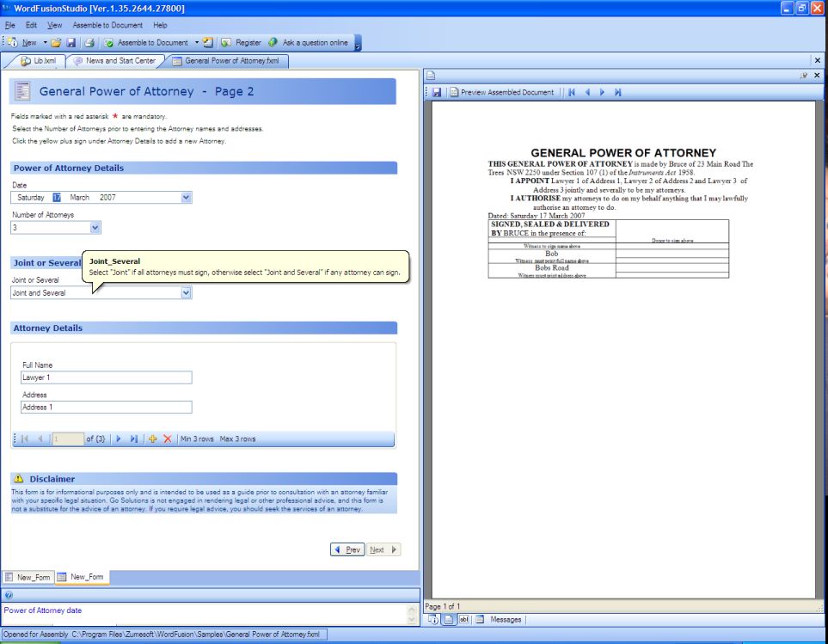Click the 'Power of Attorney date' help text
Screen dimensions: 828x644
pos(43,610)
